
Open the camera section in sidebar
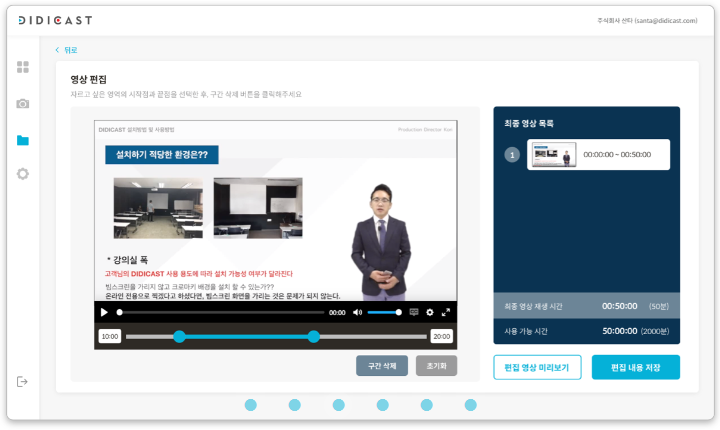pyautogui.click(x=22, y=104)
